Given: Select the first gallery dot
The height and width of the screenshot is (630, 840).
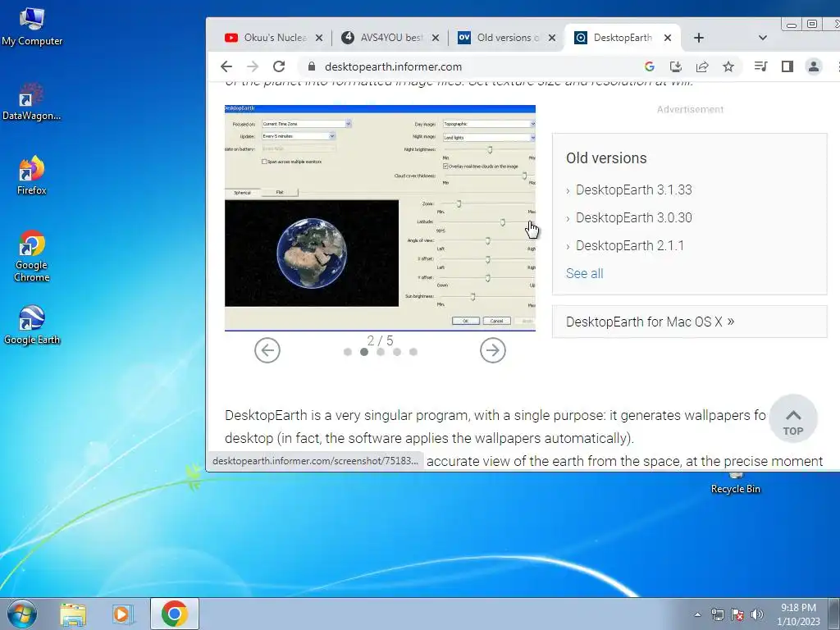Looking at the screenshot, I should [x=348, y=352].
